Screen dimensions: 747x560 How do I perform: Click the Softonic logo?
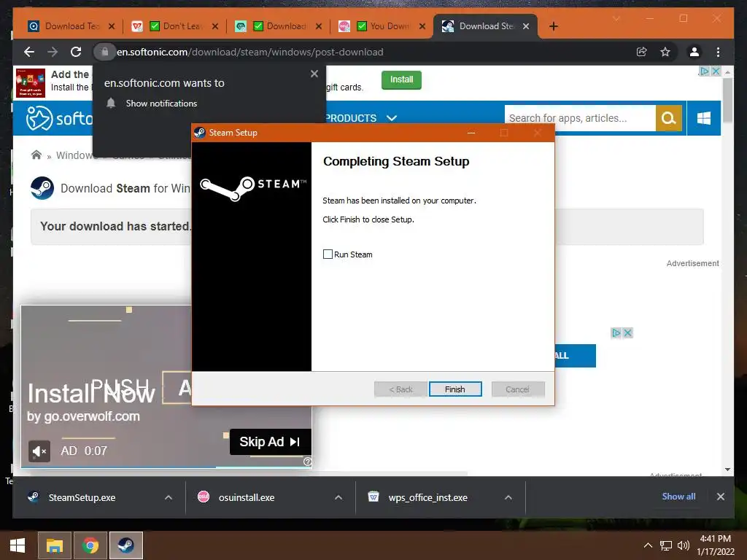59,118
